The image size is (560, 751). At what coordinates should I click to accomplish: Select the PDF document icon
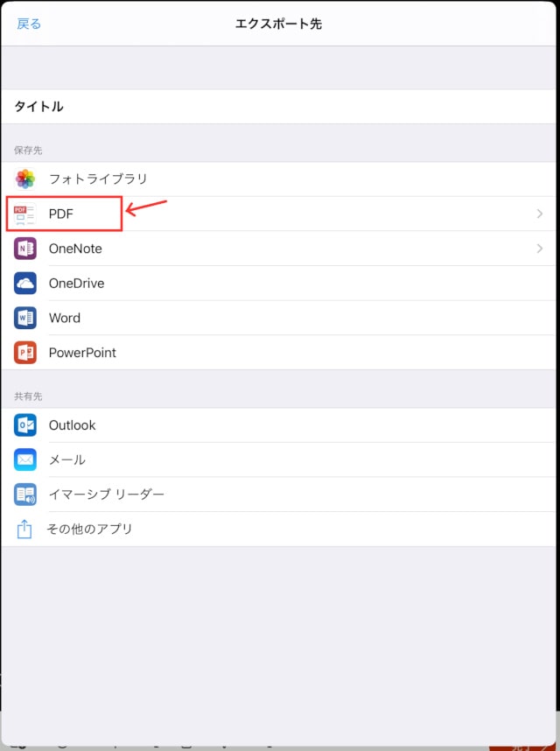24,214
